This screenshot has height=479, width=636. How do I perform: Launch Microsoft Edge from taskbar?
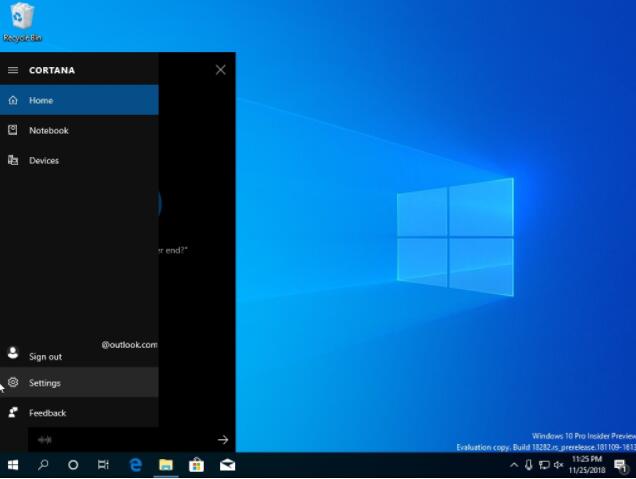click(x=135, y=465)
